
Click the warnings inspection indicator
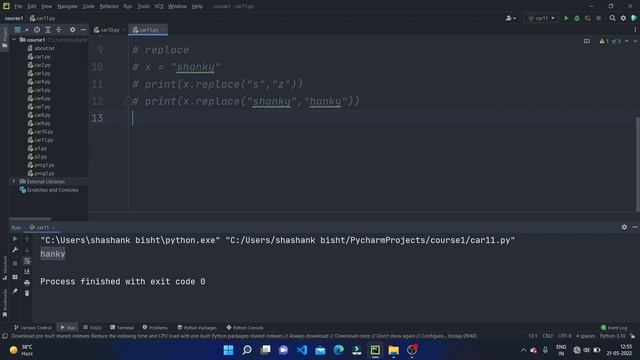[x=604, y=41]
